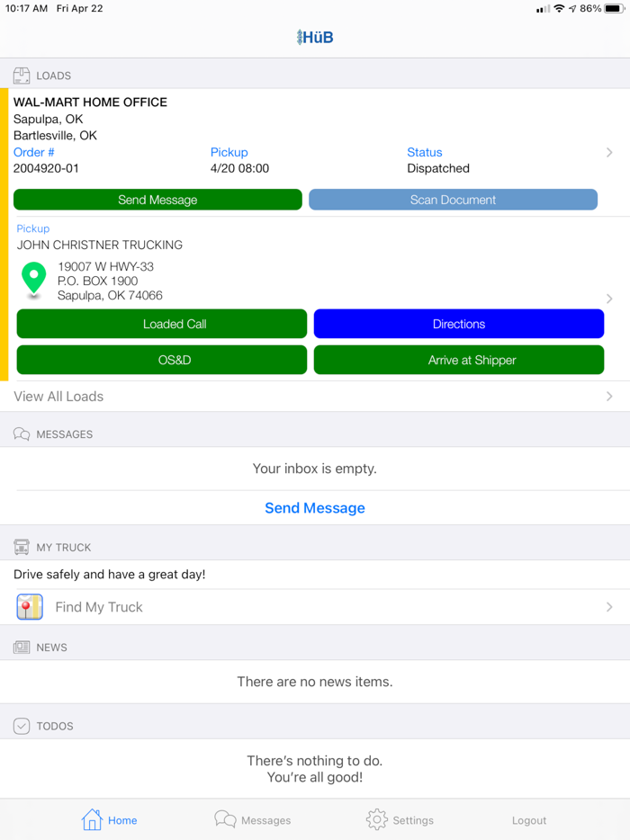
Task: Tap the Loads box icon in header
Action: 22,76
